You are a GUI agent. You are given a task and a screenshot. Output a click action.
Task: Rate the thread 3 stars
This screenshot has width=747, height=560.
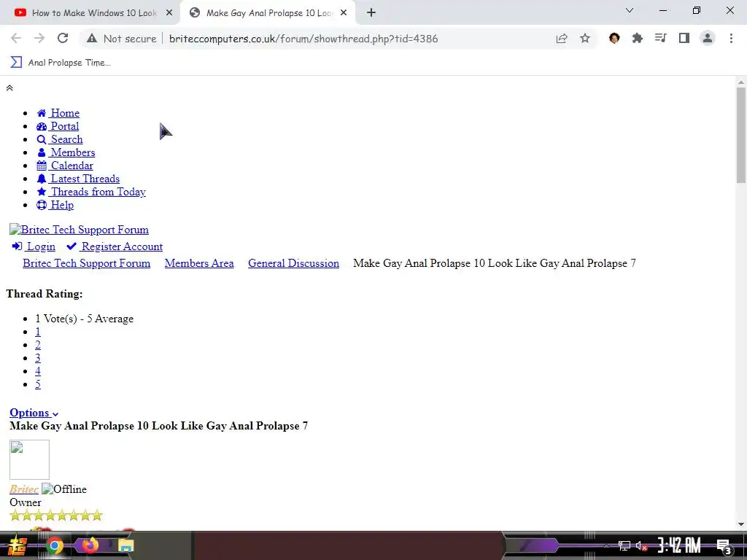(x=38, y=358)
